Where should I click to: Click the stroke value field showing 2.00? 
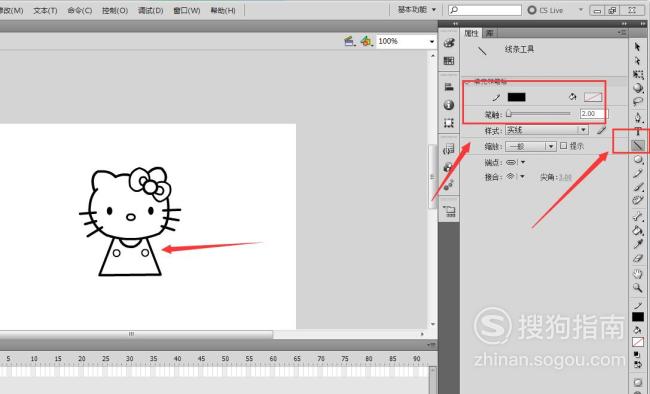(594, 114)
